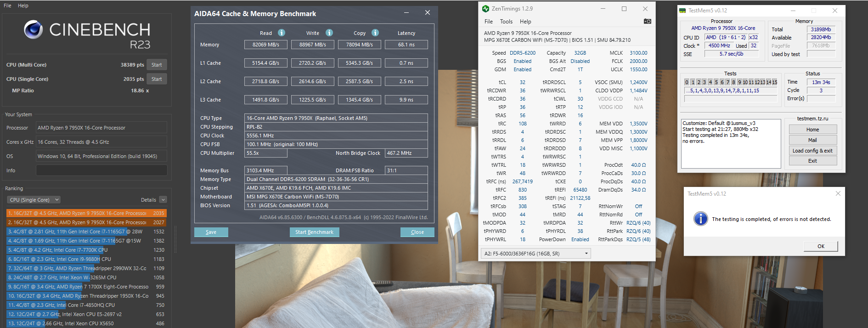Open the ZenTimings File menu
The image size is (868, 328).
(x=489, y=22)
